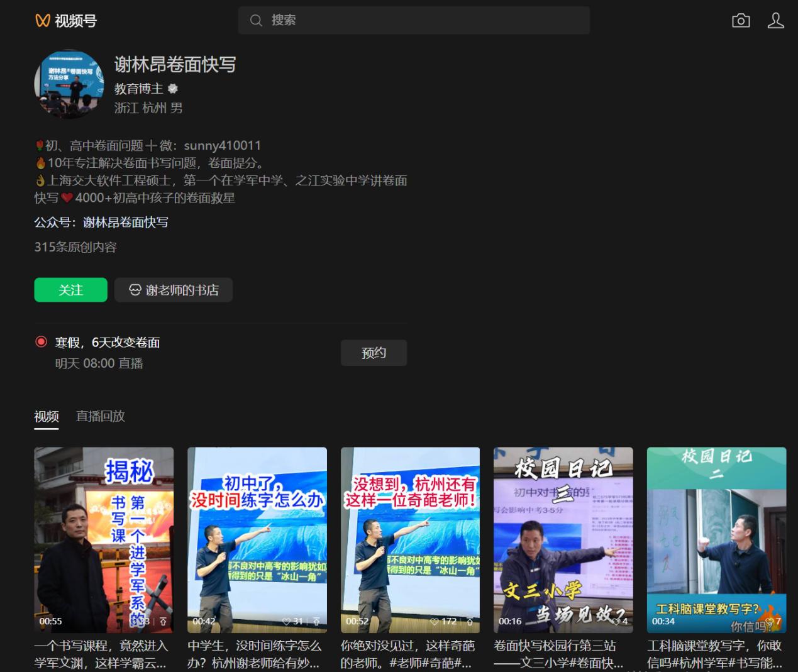Open the profile person icon top right

tap(775, 20)
